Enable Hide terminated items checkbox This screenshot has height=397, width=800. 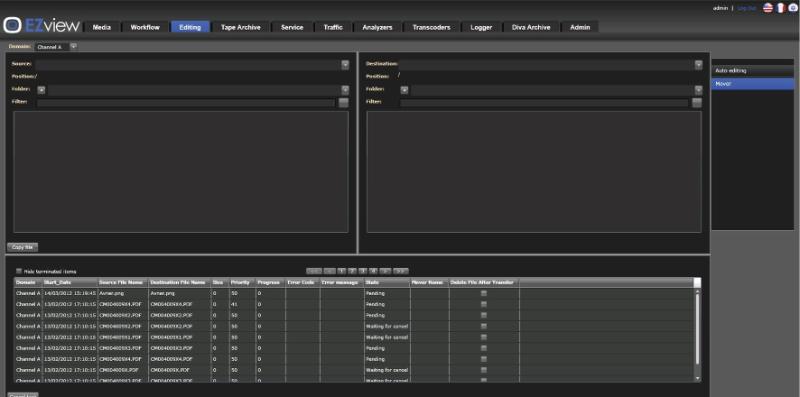(19, 271)
